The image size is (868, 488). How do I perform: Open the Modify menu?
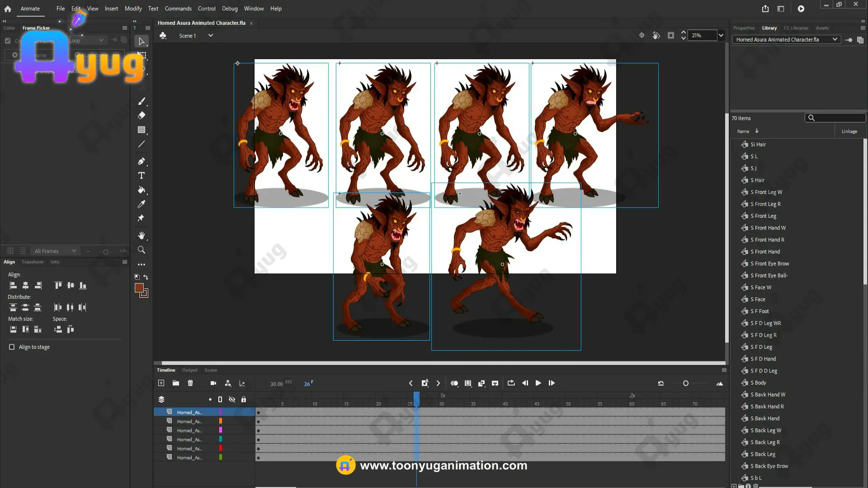133,9
